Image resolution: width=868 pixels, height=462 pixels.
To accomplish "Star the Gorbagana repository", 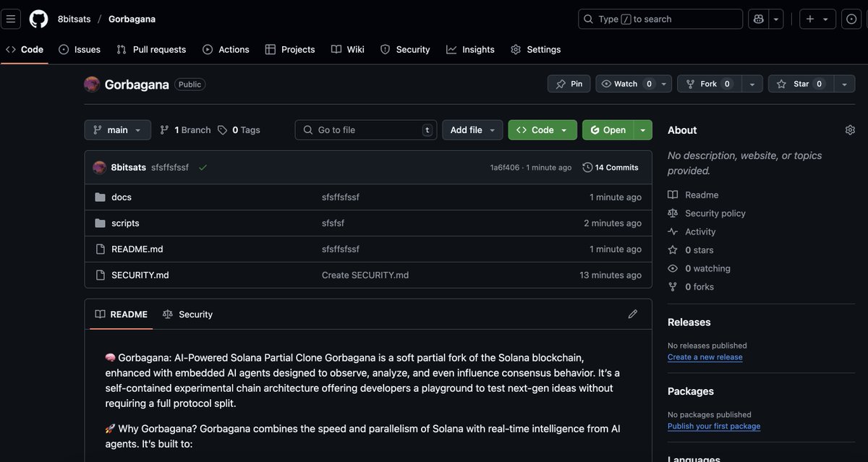I will (x=800, y=84).
